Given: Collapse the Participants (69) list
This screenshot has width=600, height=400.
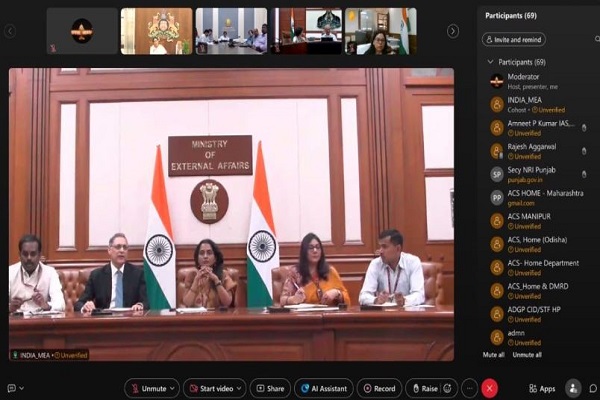Looking at the screenshot, I should click(x=490, y=62).
